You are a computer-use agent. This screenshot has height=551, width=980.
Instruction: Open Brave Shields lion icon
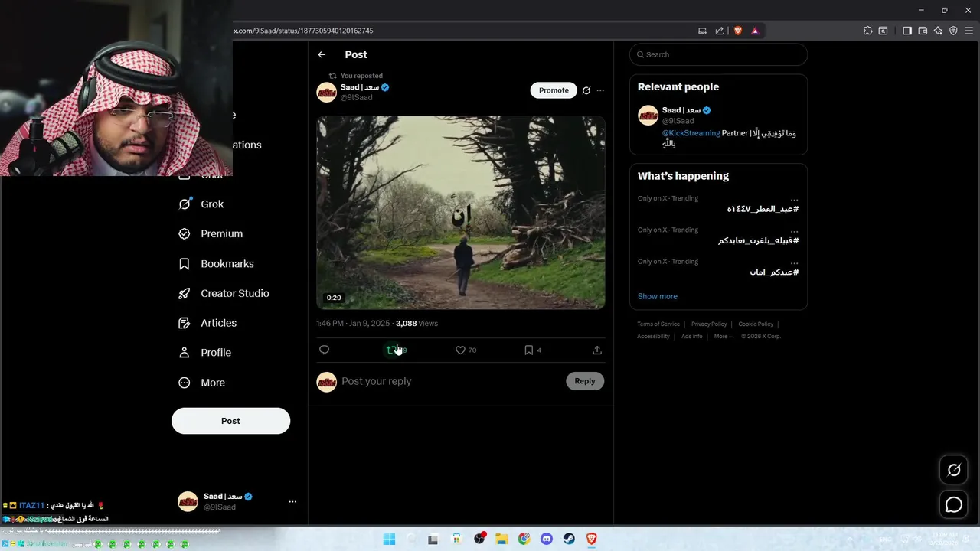(x=738, y=31)
